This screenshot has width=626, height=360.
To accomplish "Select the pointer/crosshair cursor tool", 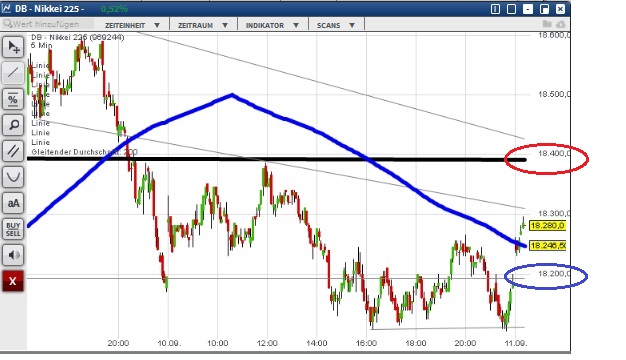I will coord(13,47).
